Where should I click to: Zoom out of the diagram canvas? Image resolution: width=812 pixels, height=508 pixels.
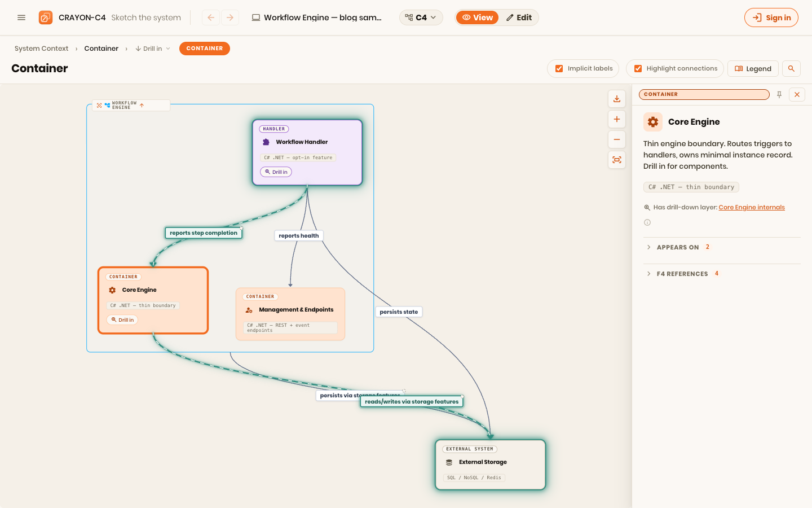(617, 139)
